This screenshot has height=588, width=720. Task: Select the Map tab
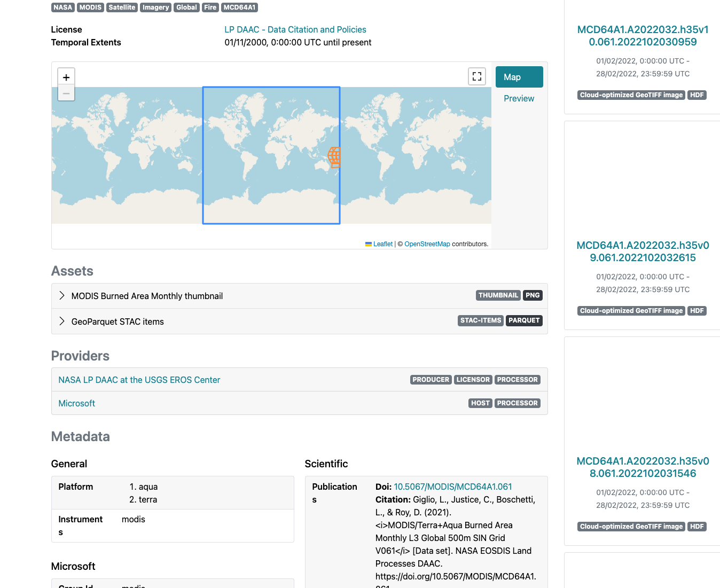[x=519, y=76]
